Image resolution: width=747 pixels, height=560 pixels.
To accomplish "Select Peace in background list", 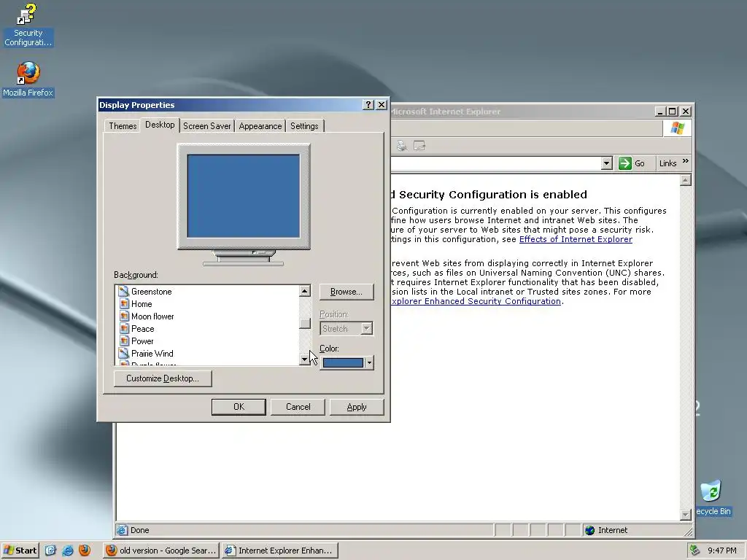I will click(x=142, y=328).
